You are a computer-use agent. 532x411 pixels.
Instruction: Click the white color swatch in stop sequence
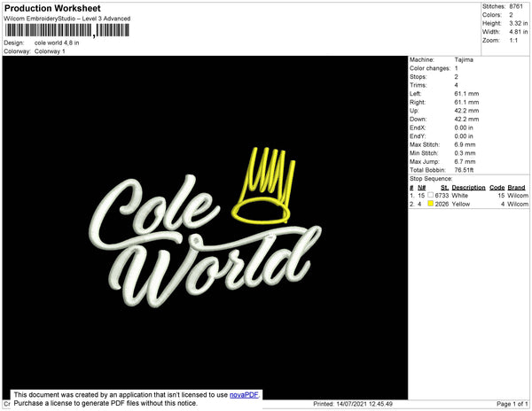[x=431, y=195]
